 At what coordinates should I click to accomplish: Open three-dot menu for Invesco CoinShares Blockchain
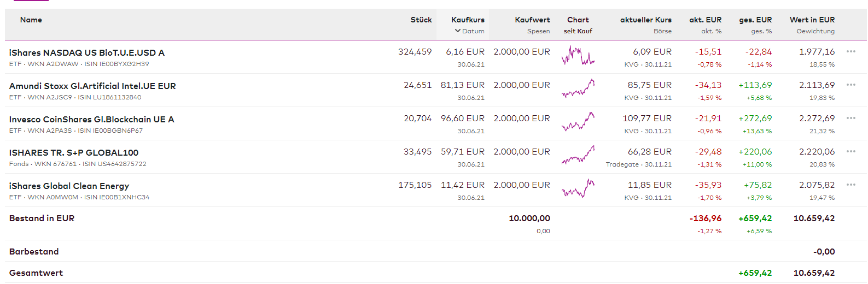[x=850, y=119]
